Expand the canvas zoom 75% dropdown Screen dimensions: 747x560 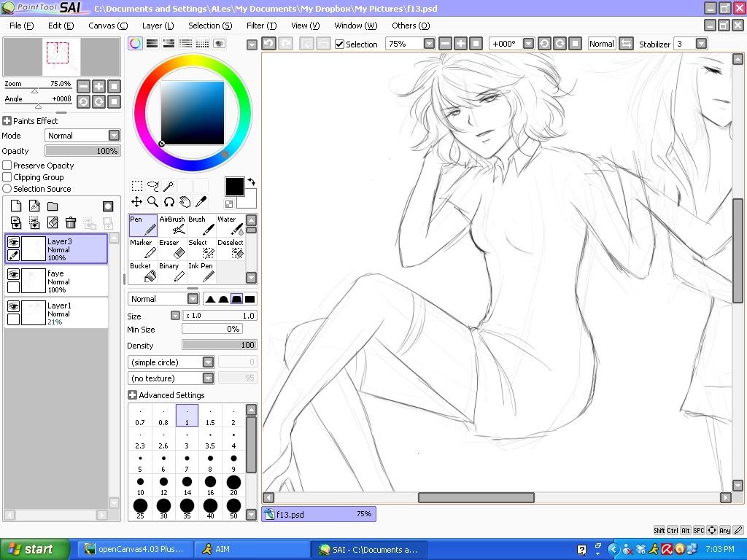click(x=429, y=44)
